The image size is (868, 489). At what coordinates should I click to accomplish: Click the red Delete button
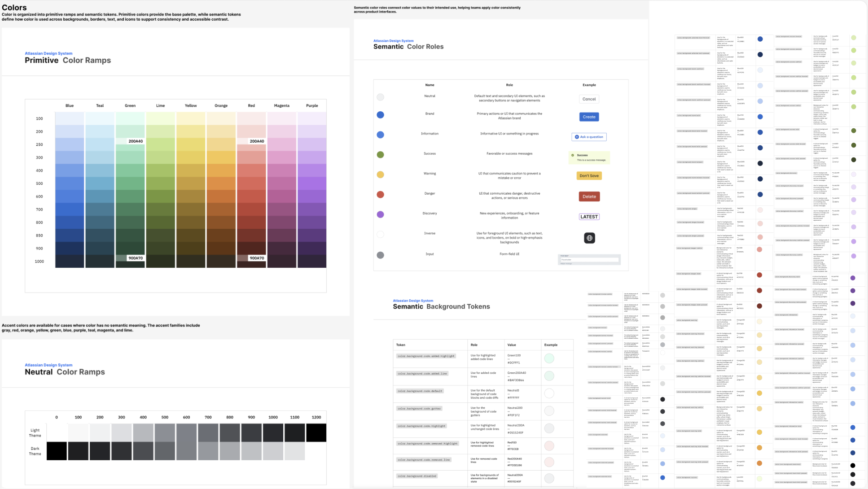(x=589, y=196)
